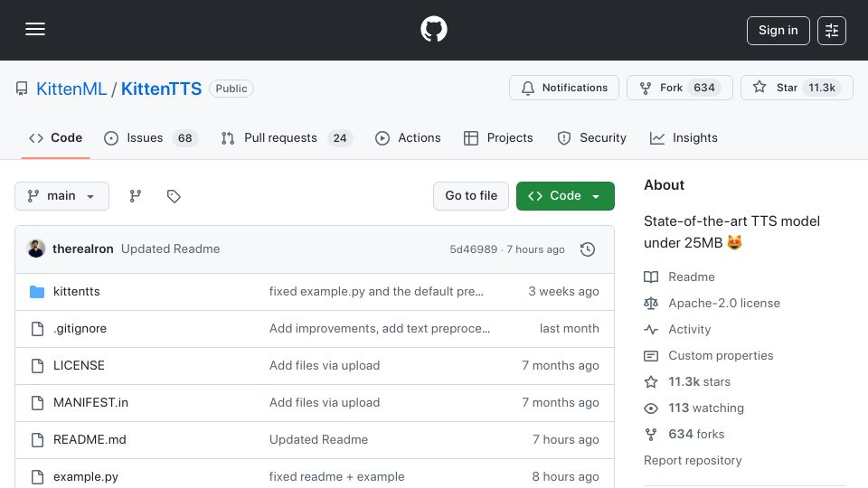
Task: Open MANIFEST.in row 'Add files via upload' commit
Action: 325,403
